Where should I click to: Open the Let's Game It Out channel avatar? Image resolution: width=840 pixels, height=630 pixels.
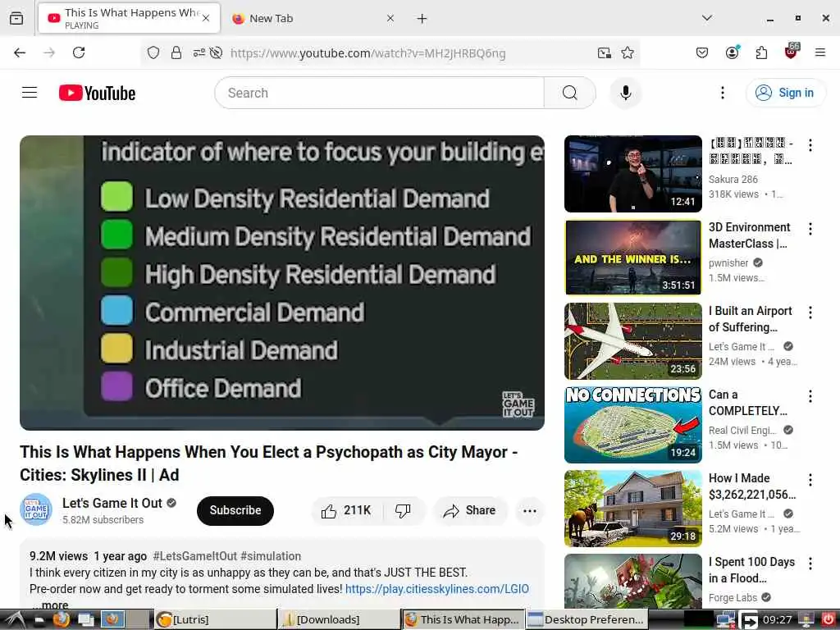[x=36, y=509]
